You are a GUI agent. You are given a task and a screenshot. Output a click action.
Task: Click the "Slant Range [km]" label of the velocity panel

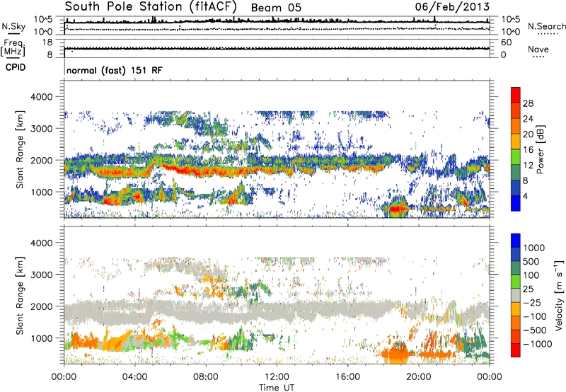pyautogui.click(x=20, y=295)
